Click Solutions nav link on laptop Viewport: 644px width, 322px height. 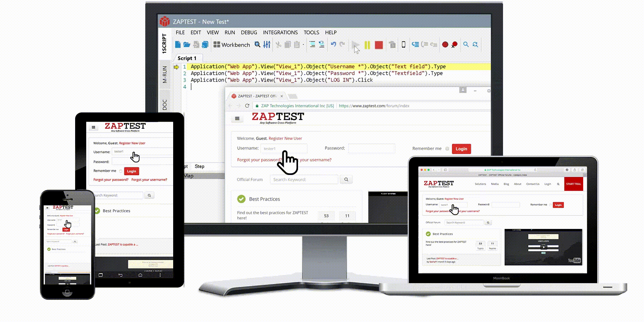pos(480,184)
